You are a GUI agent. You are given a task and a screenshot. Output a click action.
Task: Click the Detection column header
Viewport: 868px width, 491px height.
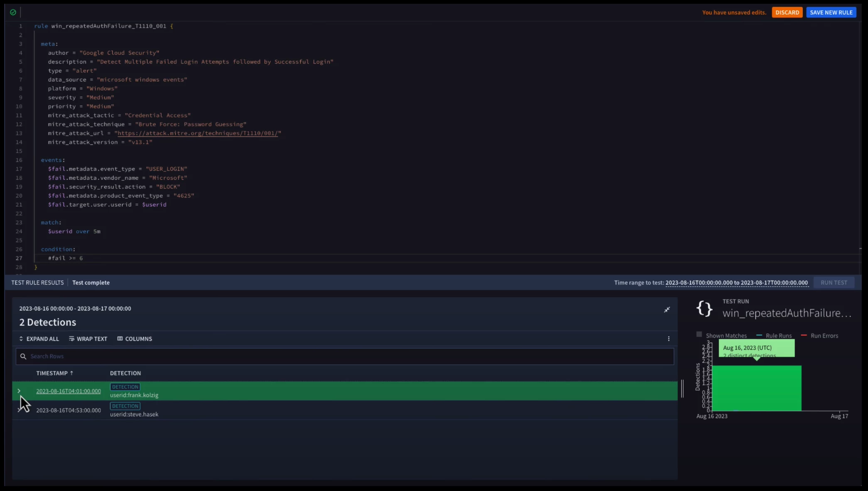click(125, 373)
